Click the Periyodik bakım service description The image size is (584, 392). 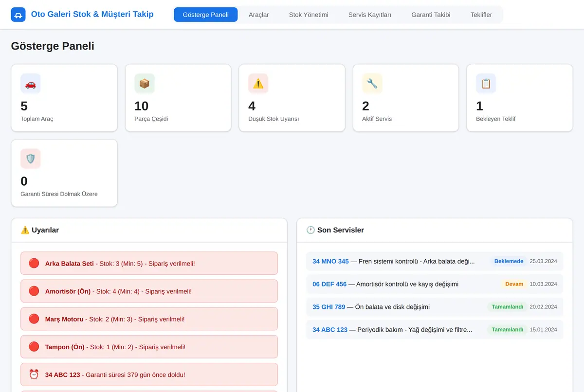(415, 330)
